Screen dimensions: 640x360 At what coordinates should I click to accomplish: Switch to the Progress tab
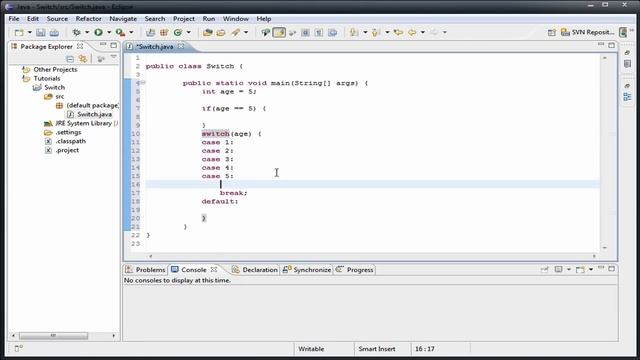[x=355, y=270]
